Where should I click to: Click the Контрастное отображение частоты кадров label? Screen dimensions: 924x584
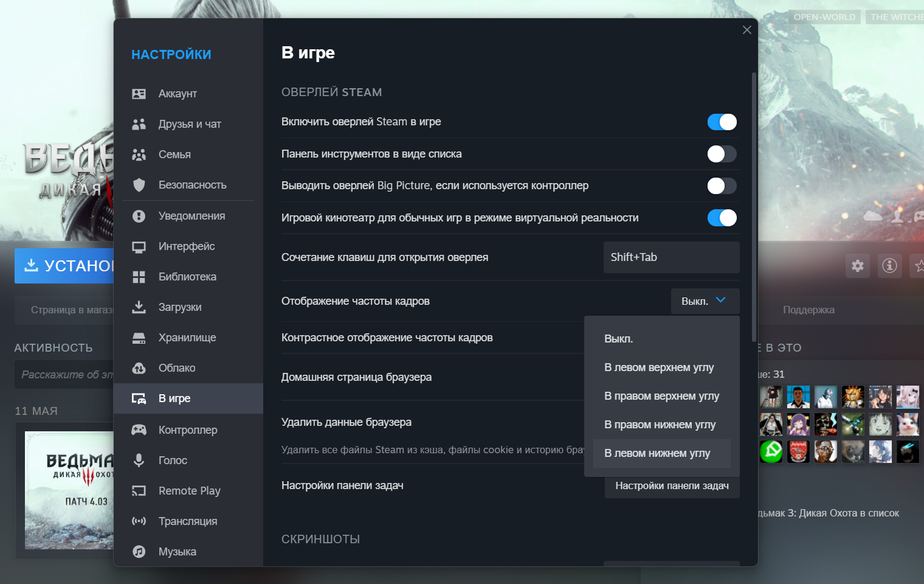[387, 338]
